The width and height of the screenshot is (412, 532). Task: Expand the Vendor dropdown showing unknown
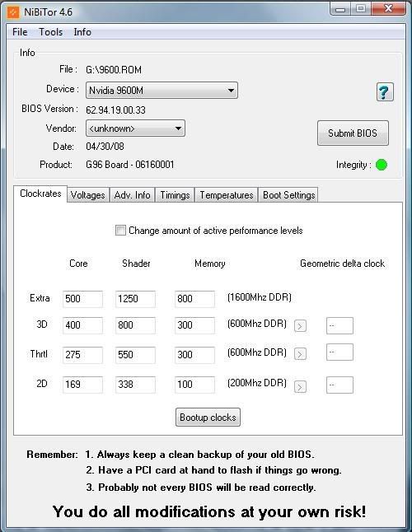(135, 128)
